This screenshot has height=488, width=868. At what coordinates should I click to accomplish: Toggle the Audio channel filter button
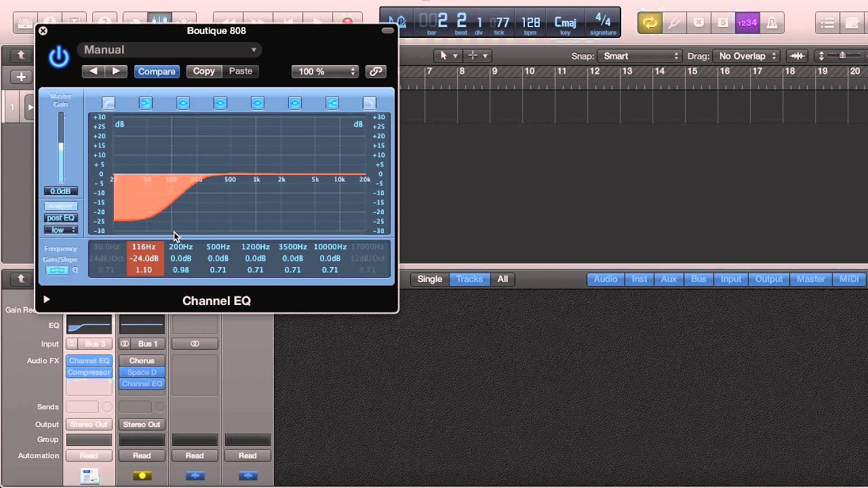tap(606, 279)
